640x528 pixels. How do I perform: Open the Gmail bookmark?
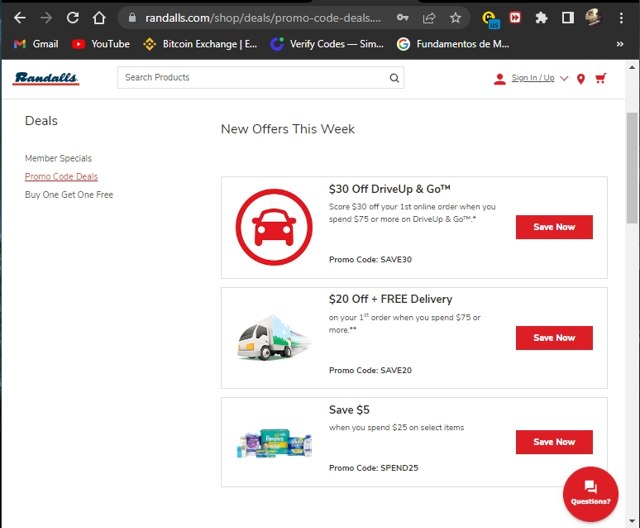tap(36, 44)
